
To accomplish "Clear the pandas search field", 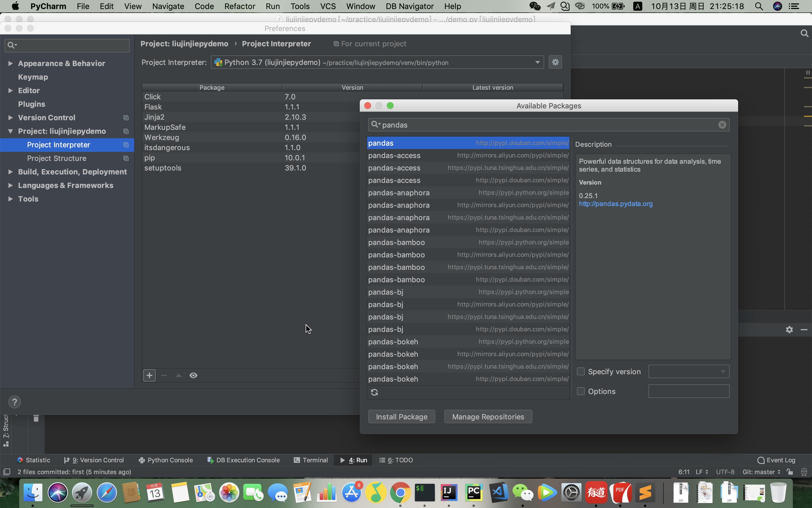I will [722, 125].
